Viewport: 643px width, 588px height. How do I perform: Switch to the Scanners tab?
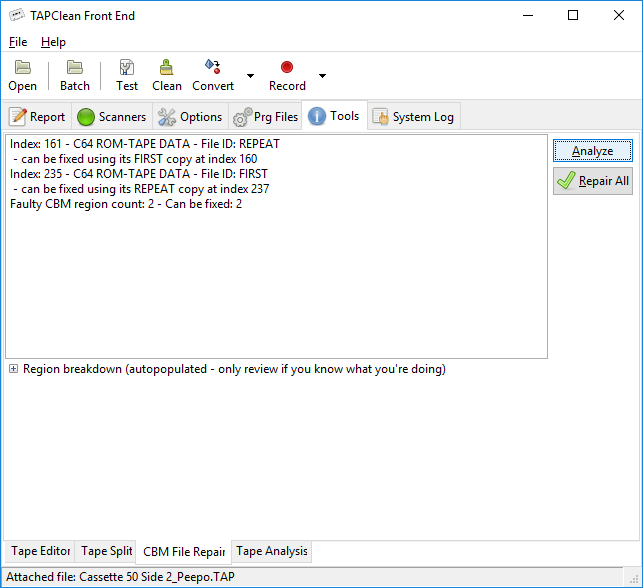(112, 117)
